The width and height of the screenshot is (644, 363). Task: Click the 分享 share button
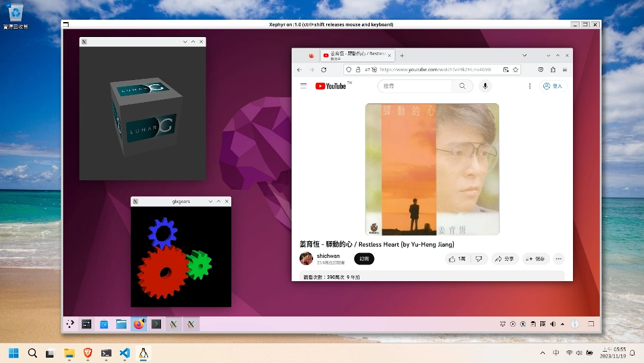504,259
